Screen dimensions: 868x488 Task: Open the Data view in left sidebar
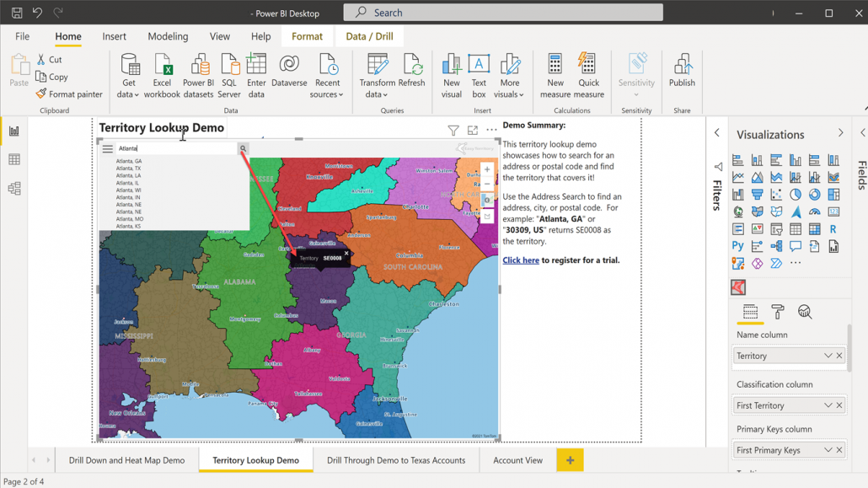point(14,159)
